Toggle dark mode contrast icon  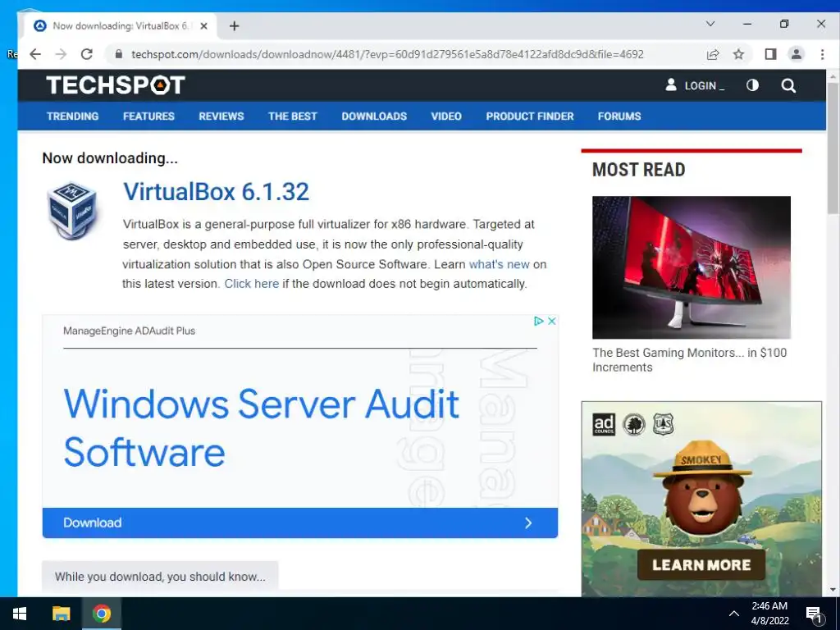(753, 85)
